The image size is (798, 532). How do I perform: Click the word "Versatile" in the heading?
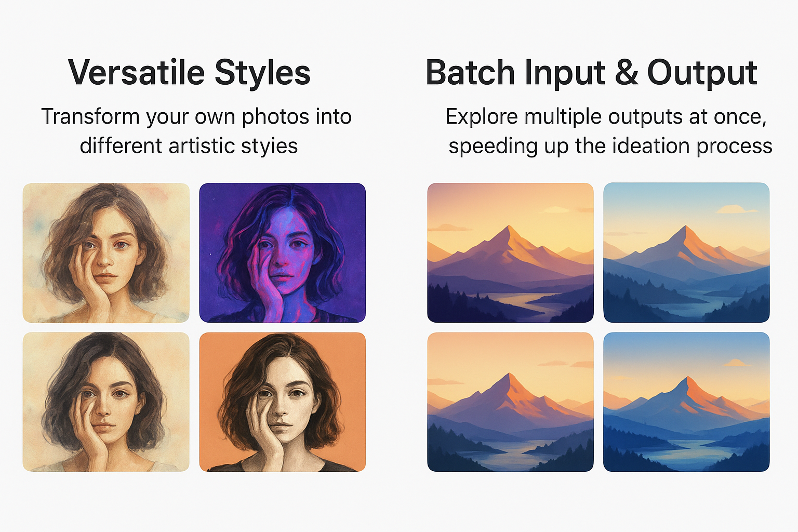pos(136,72)
